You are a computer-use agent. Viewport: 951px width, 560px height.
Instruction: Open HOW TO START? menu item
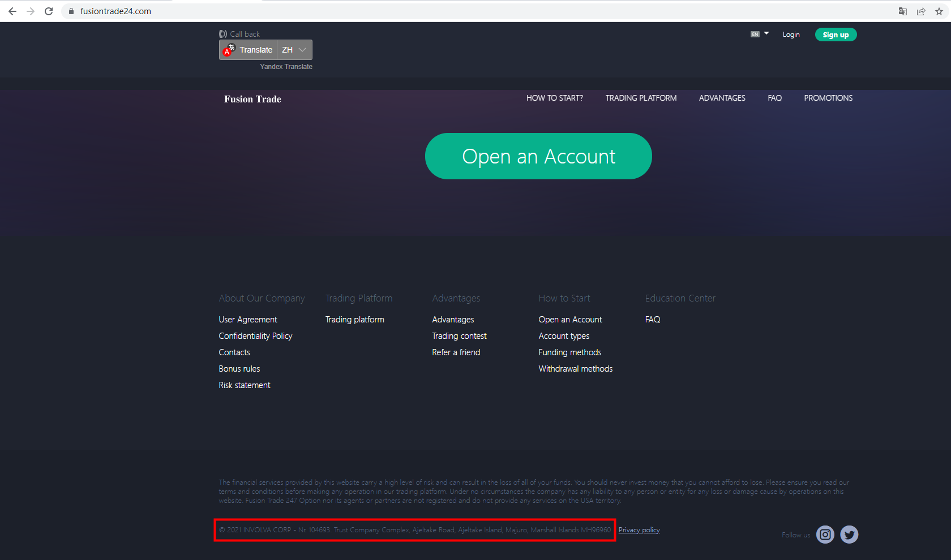[x=555, y=98]
